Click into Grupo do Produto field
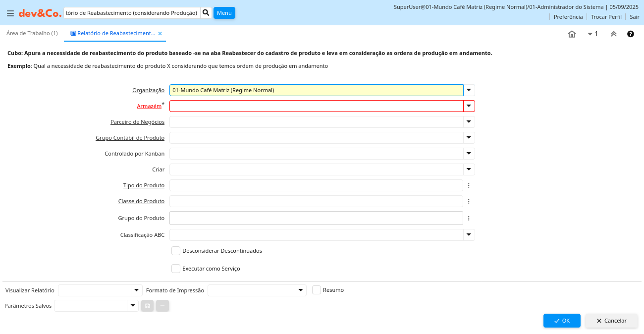The image size is (644, 334). point(316,218)
